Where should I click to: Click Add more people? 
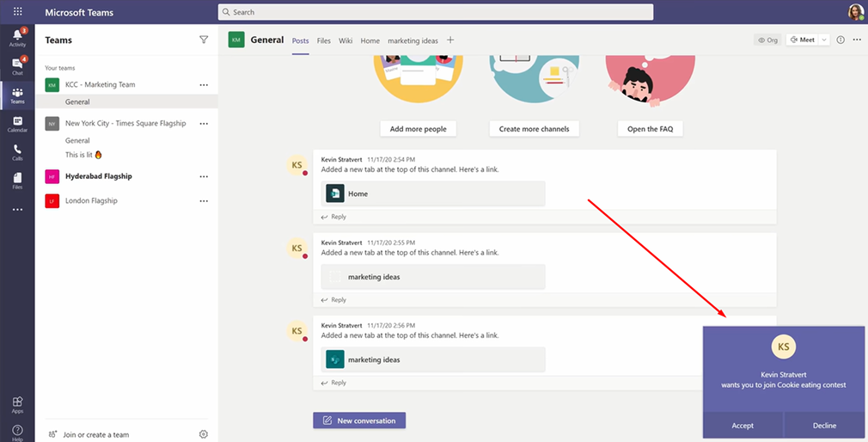[x=418, y=128]
